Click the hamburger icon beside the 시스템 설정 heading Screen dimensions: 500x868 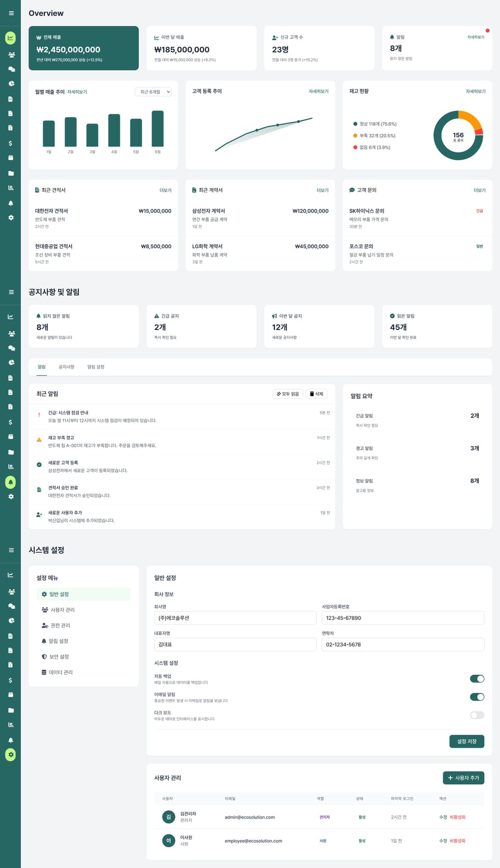[x=11, y=550]
